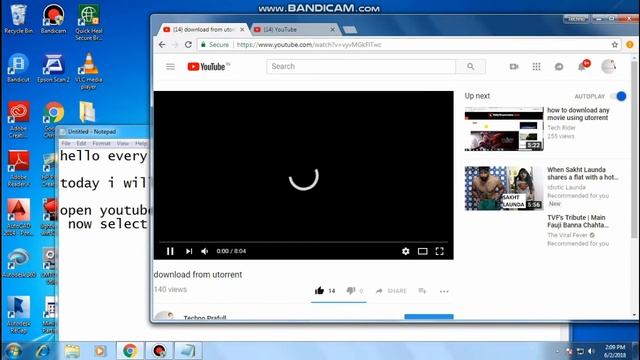The width and height of the screenshot is (640, 360).
Task: Select VLC media player desktop icon
Action: pyautogui.click(x=89, y=71)
